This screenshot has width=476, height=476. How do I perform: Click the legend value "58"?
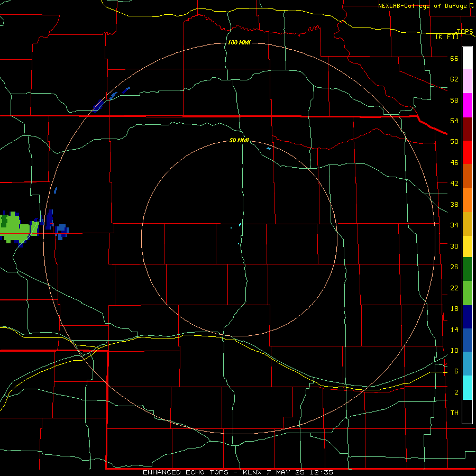tap(454, 100)
